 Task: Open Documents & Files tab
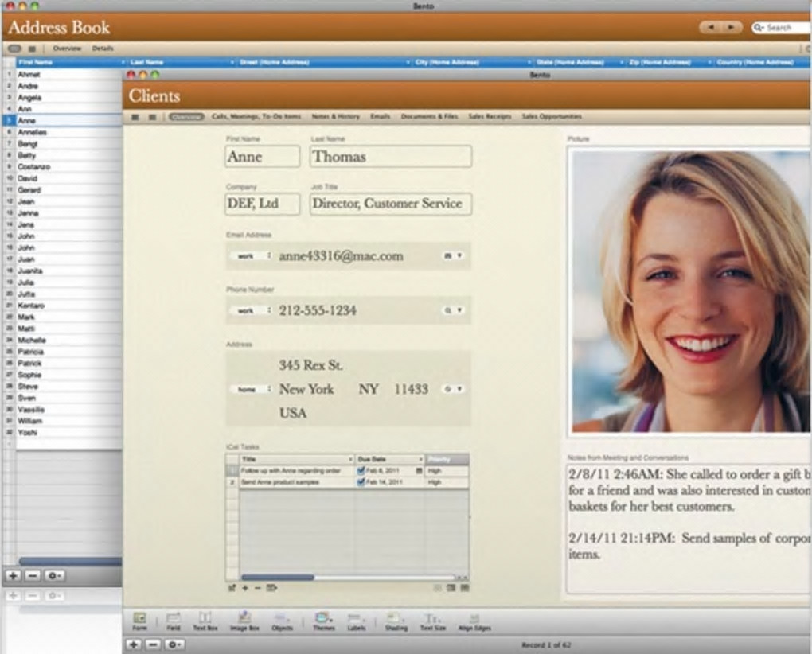pyautogui.click(x=429, y=117)
